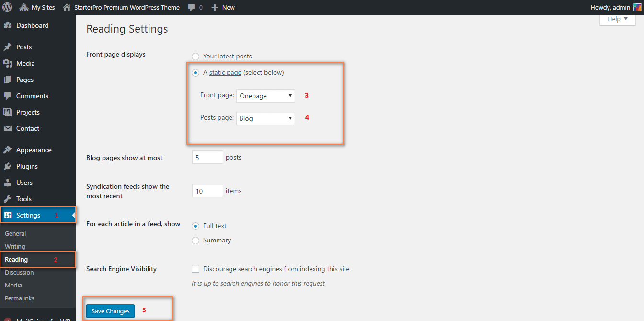Click the 'Reading Settings' heading text
Viewport: 644px width, 321px height.
[x=127, y=29]
